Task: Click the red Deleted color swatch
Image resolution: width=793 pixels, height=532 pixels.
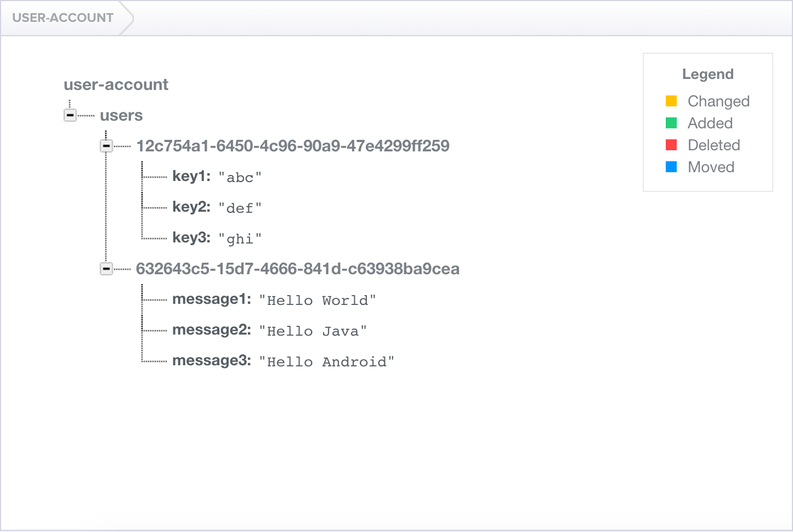Action: tap(671, 145)
